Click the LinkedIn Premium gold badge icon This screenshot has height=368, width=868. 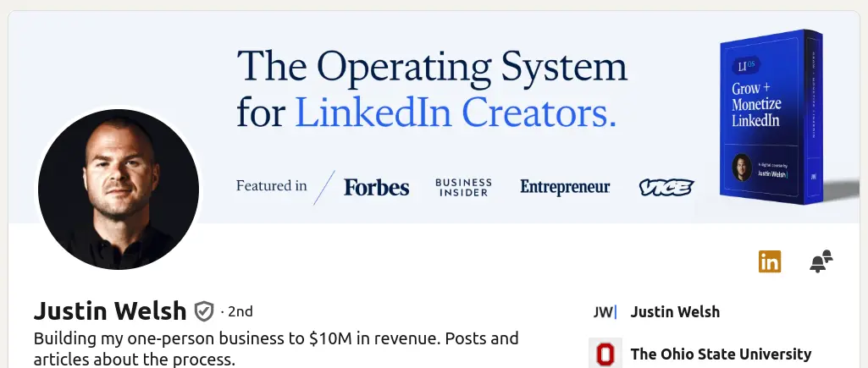[770, 261]
